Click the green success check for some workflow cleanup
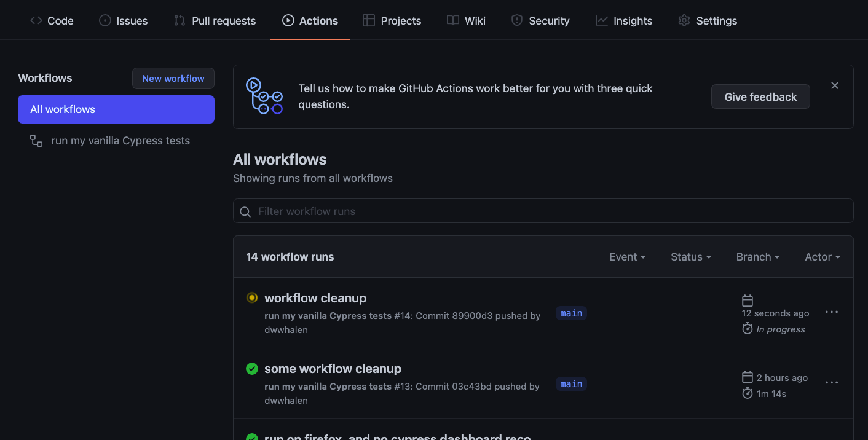This screenshot has height=440, width=868. click(252, 368)
